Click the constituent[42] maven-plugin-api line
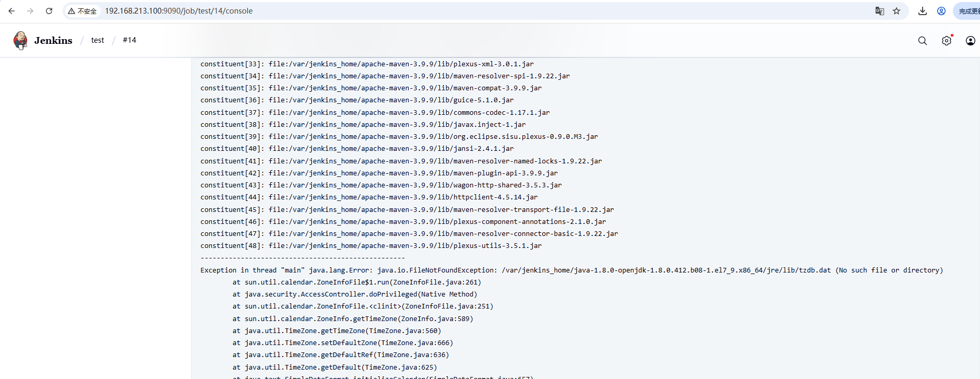This screenshot has height=379, width=980. click(x=379, y=173)
